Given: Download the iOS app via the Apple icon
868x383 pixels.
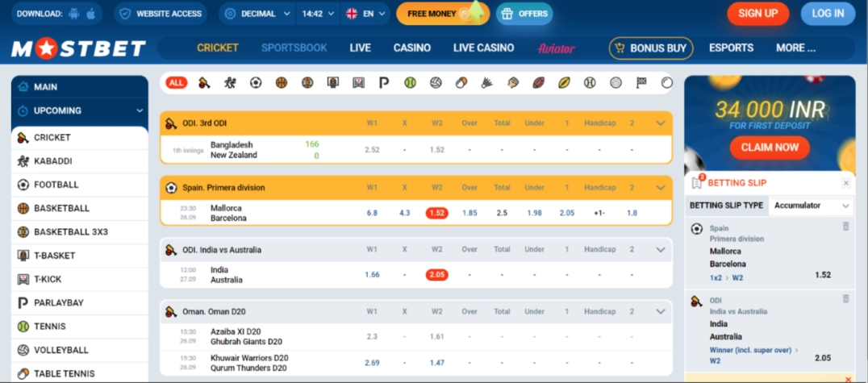Looking at the screenshot, I should (91, 14).
